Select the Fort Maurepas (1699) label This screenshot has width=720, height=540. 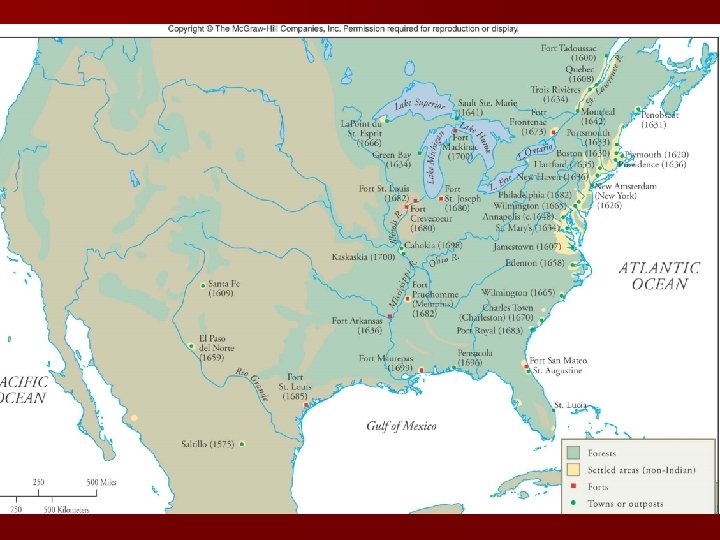386,363
